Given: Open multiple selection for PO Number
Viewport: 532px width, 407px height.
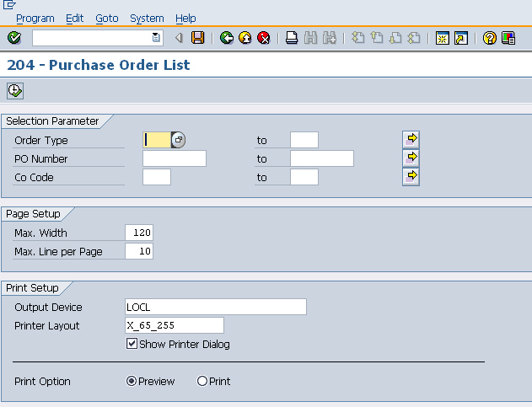Looking at the screenshot, I should coord(411,158).
